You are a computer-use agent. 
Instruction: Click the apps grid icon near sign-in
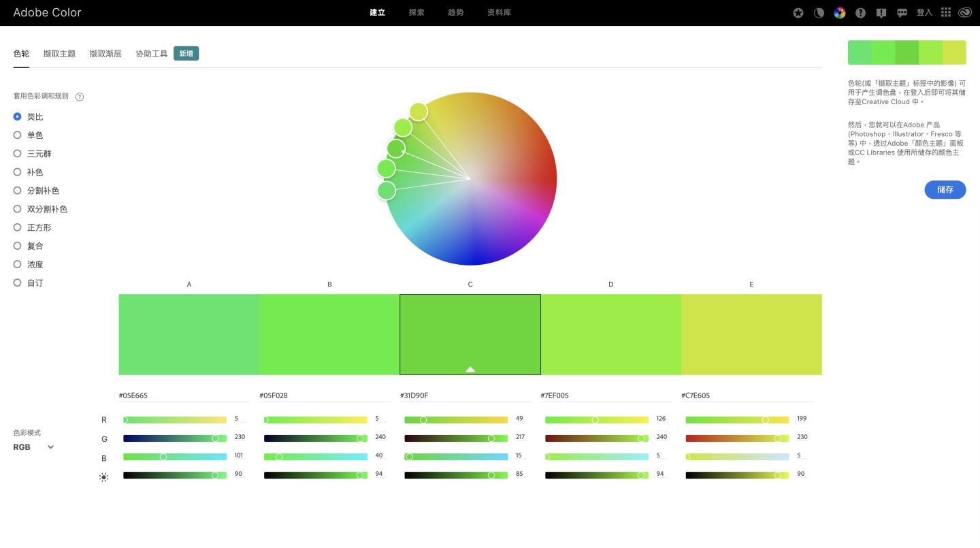click(945, 12)
